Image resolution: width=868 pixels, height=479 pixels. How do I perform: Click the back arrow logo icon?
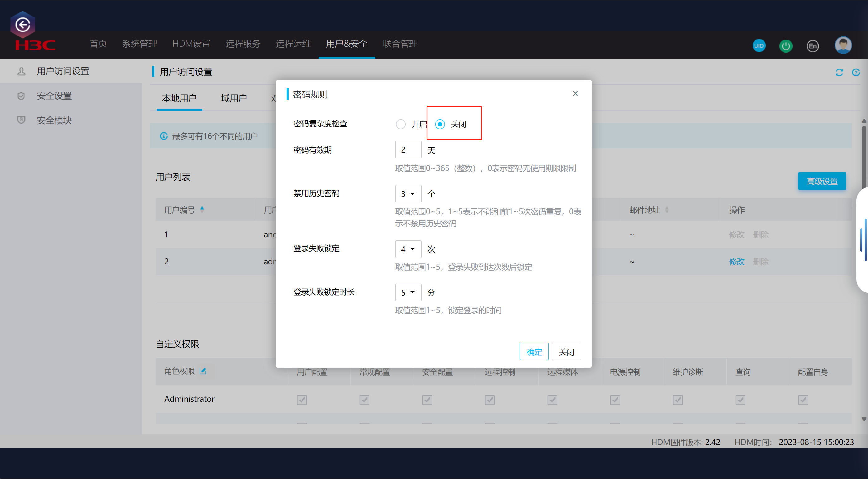click(x=23, y=25)
